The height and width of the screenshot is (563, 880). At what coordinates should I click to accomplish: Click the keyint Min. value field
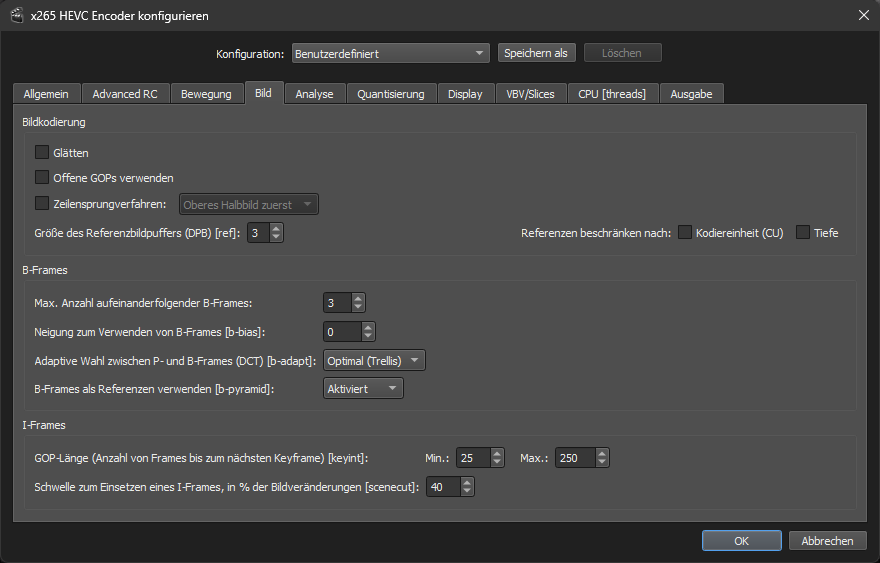(474, 457)
